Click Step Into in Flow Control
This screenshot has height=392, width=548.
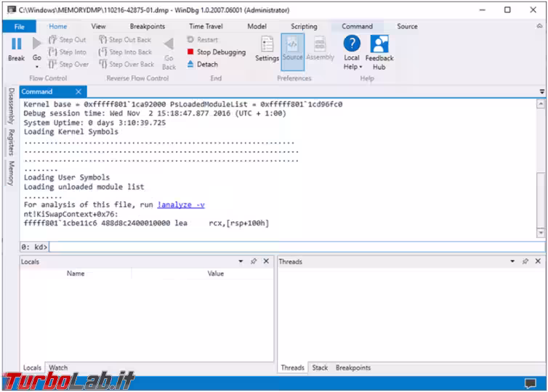[x=68, y=52]
